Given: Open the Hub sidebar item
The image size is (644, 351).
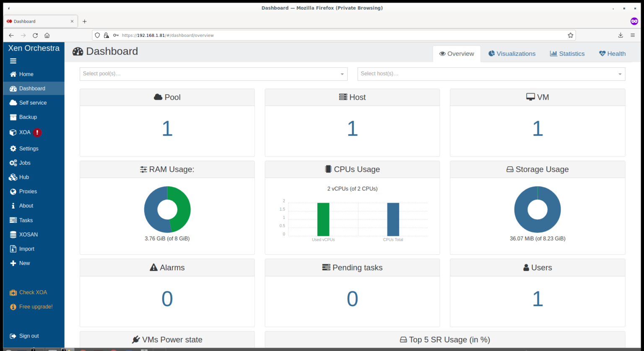Looking at the screenshot, I should [x=24, y=177].
